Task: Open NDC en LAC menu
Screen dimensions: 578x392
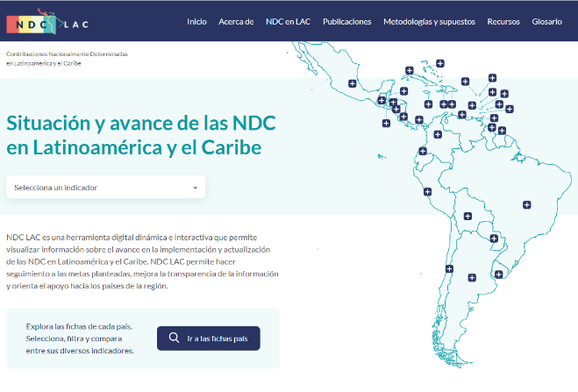Action: point(289,22)
